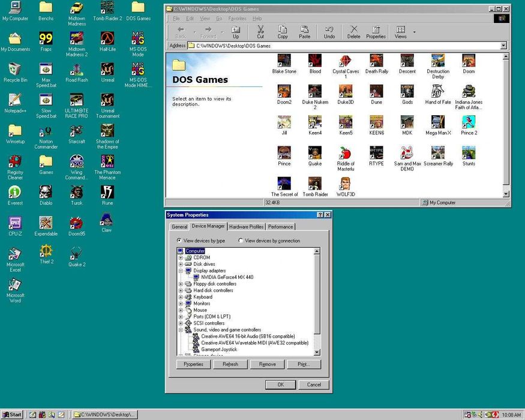Select the Death Rally shortcut

(376, 64)
